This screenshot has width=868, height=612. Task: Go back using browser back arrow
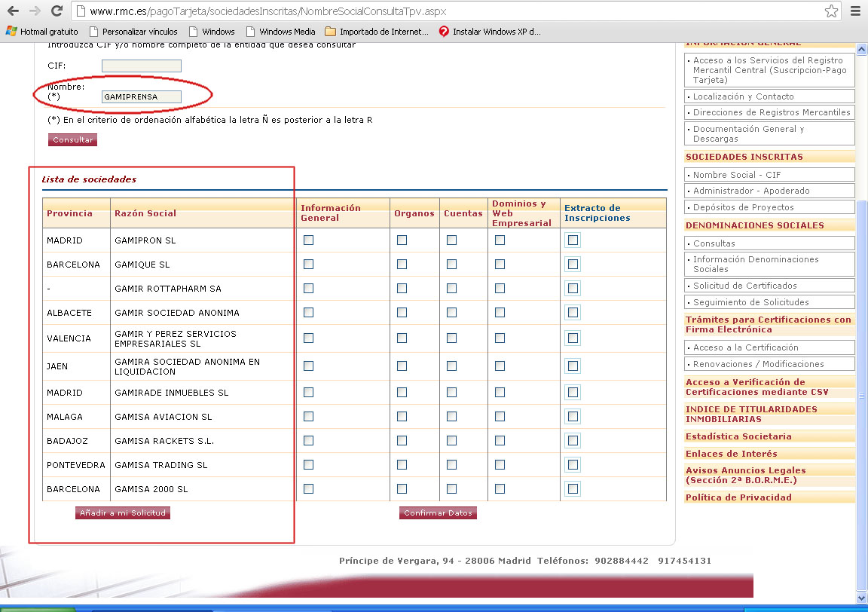[x=13, y=11]
